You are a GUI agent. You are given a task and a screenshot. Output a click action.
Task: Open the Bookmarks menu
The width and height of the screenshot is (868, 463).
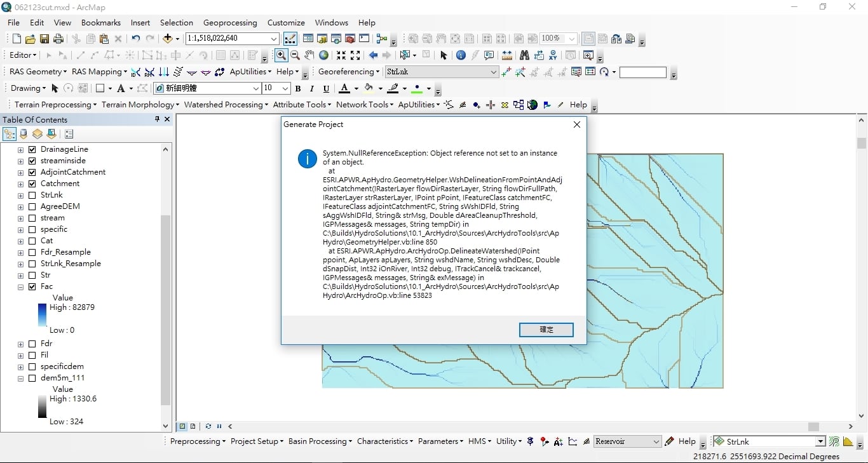pyautogui.click(x=100, y=22)
